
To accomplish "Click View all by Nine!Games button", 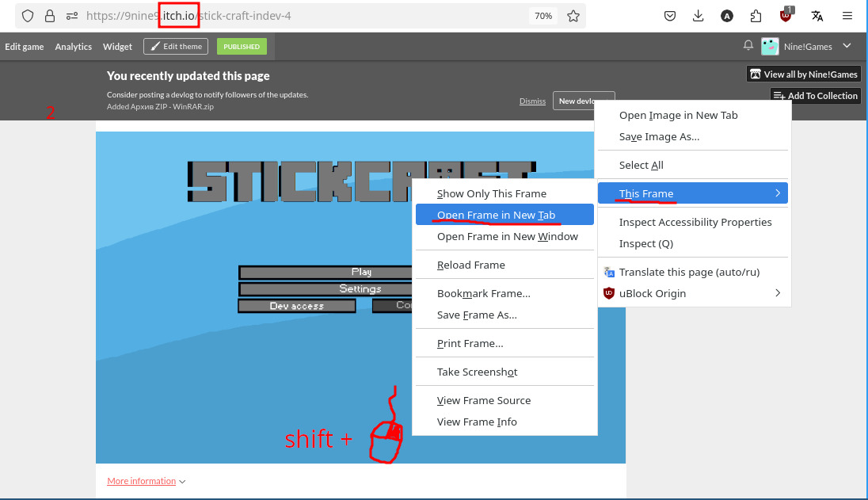I will coord(804,74).
